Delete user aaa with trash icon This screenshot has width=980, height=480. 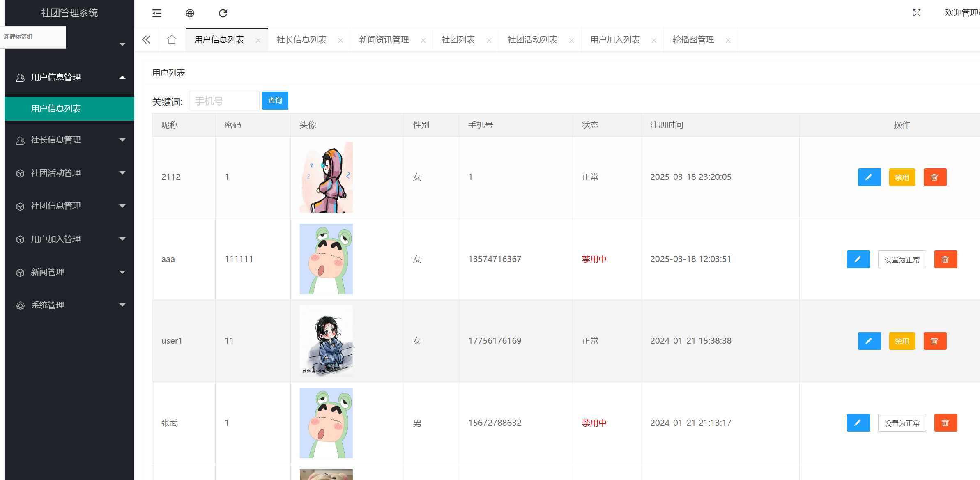coord(945,260)
